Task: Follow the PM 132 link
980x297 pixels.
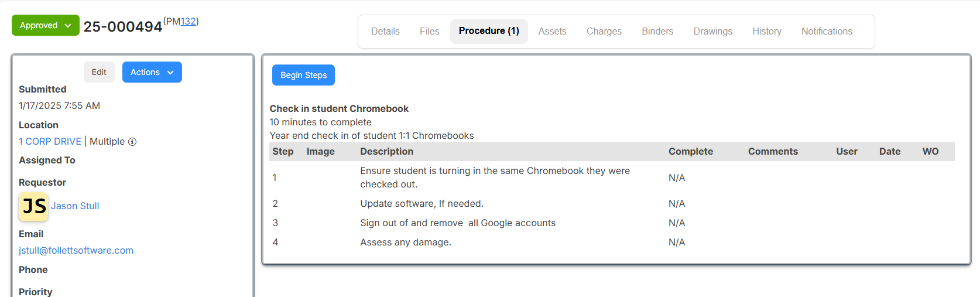Action: tap(188, 21)
